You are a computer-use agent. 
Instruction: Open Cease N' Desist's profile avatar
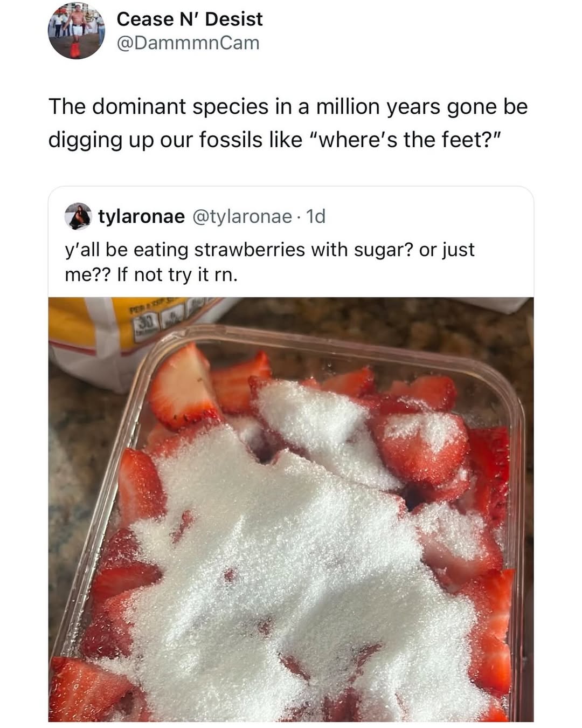tap(76, 31)
